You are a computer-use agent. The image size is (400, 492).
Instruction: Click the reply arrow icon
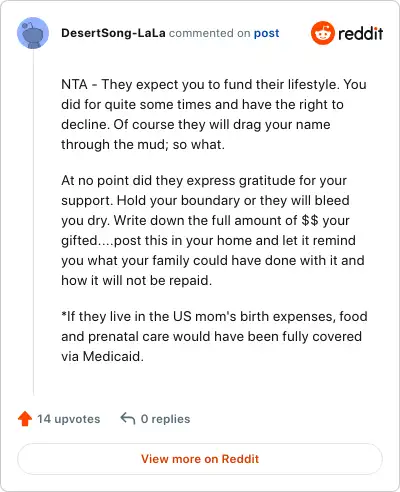[128, 419]
